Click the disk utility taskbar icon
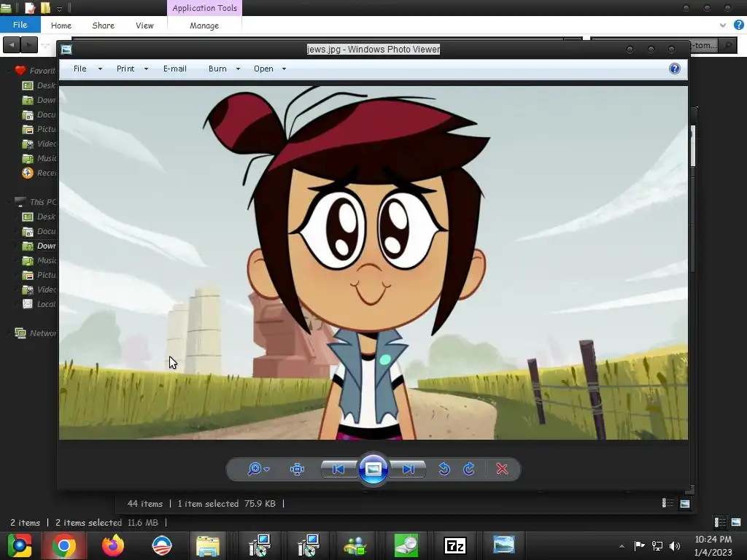Screen dimensions: 747x560 (406, 545)
